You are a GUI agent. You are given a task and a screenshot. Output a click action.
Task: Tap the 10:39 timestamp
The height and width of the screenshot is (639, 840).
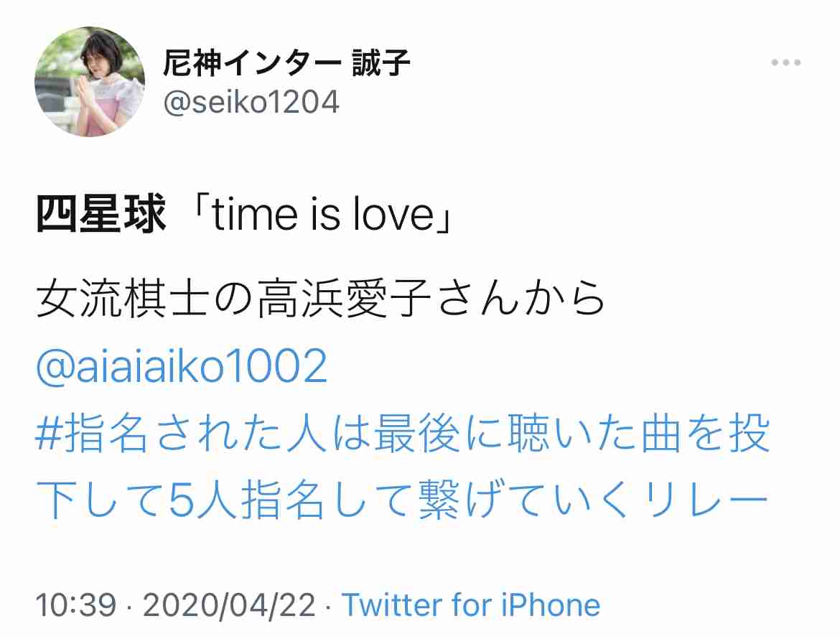(x=75, y=605)
